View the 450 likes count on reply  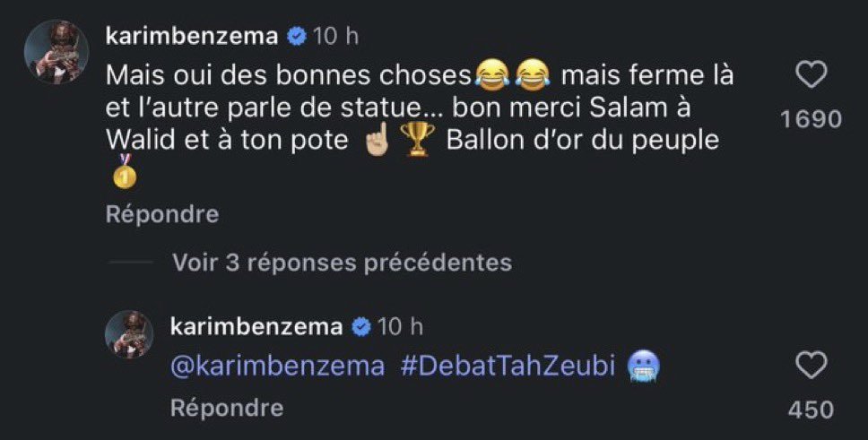pyautogui.click(x=811, y=410)
